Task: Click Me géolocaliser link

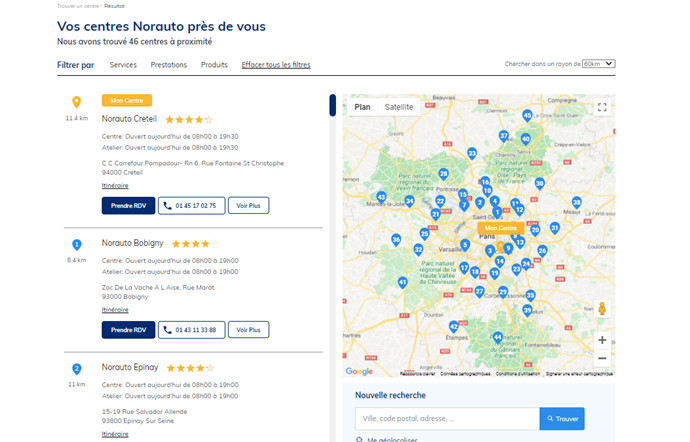Action: point(392,439)
